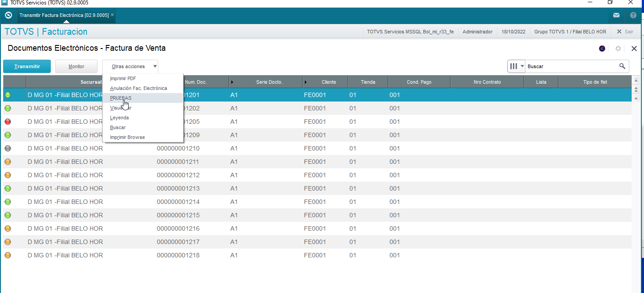The image size is (644, 293).
Task: Select document number 000000001218
Action: click(x=178, y=255)
